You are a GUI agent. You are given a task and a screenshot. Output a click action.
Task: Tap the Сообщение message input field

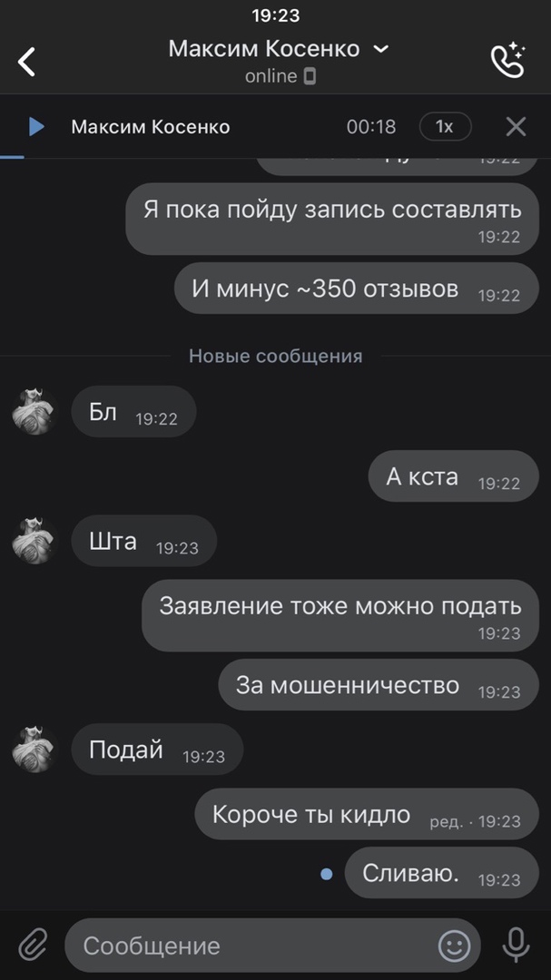(272, 945)
